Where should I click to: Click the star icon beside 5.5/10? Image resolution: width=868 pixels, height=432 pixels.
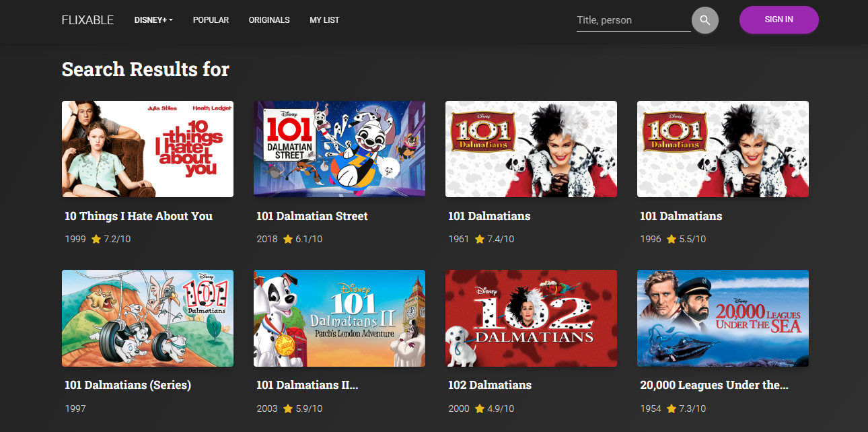pyautogui.click(x=672, y=239)
